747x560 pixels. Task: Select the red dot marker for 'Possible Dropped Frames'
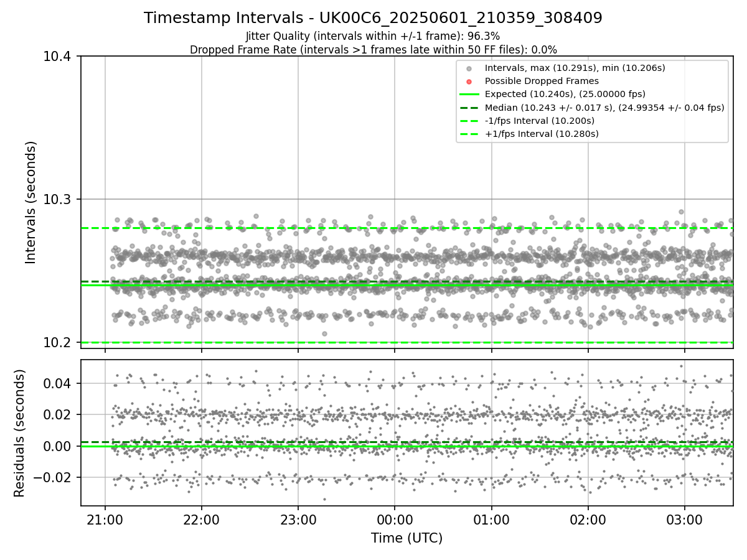point(469,82)
